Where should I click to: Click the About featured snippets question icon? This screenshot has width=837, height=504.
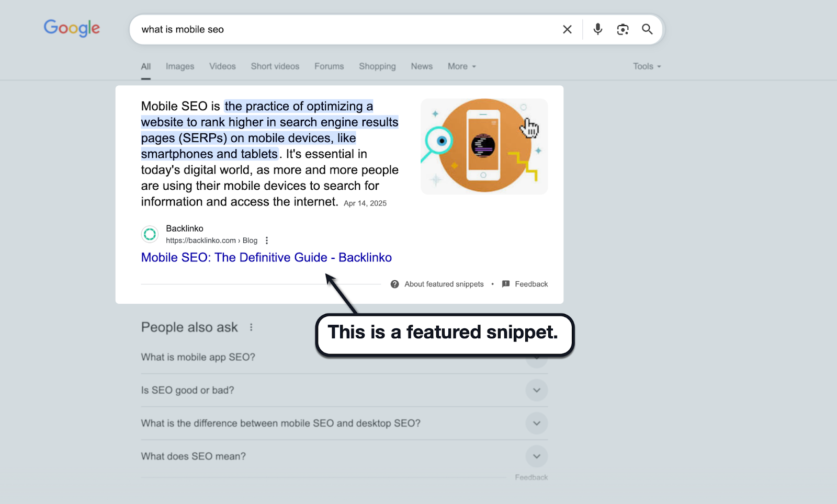(395, 284)
